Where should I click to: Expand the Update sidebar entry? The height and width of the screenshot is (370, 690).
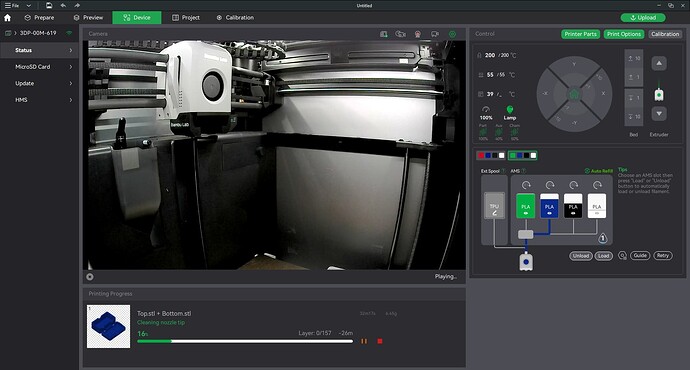(x=40, y=83)
